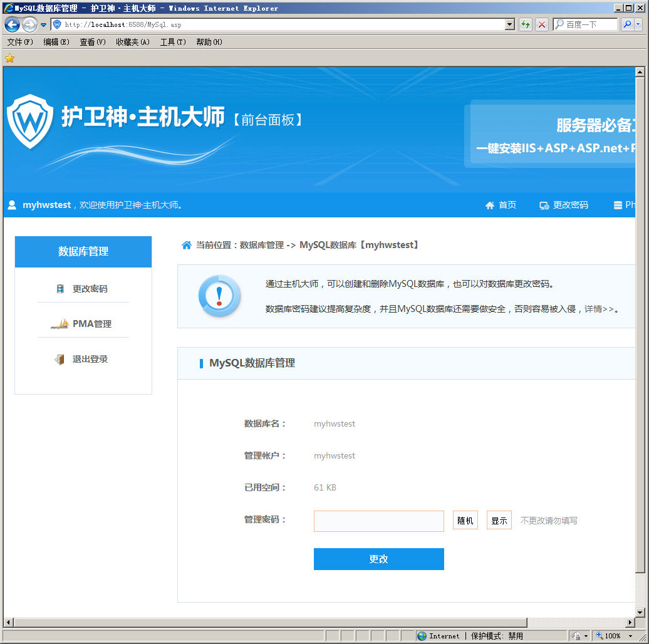Click the shield logo in the header

tap(29, 122)
